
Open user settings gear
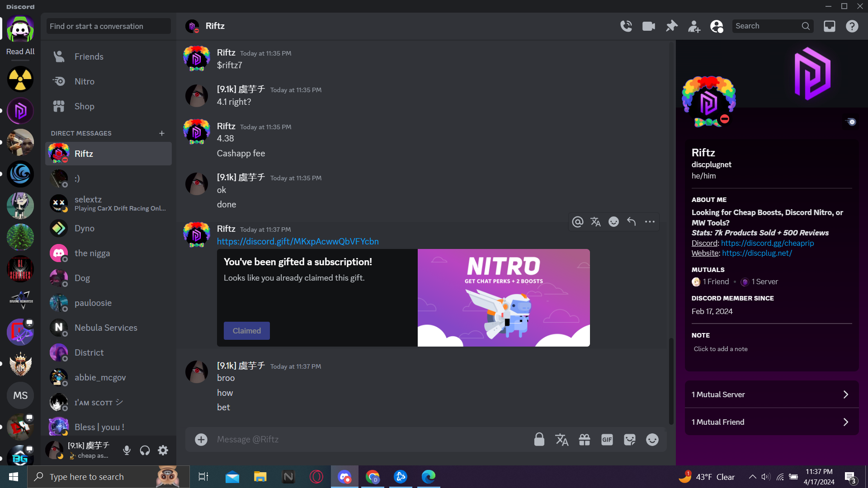pos(163,450)
